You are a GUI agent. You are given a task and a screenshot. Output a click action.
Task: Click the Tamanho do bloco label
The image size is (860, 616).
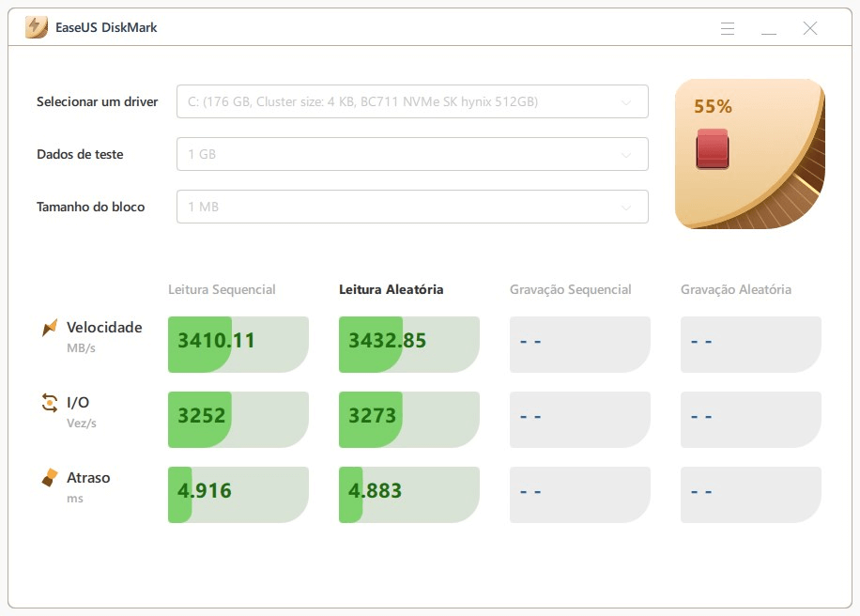[x=90, y=207]
